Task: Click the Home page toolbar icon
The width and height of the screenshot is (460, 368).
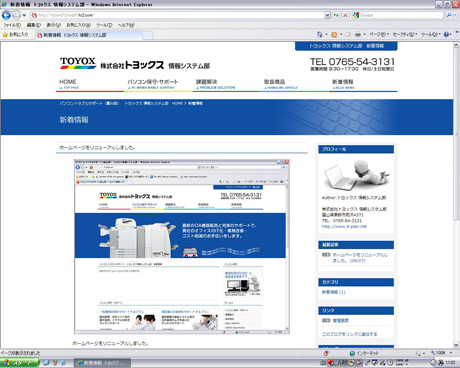Action: pyautogui.click(x=320, y=34)
